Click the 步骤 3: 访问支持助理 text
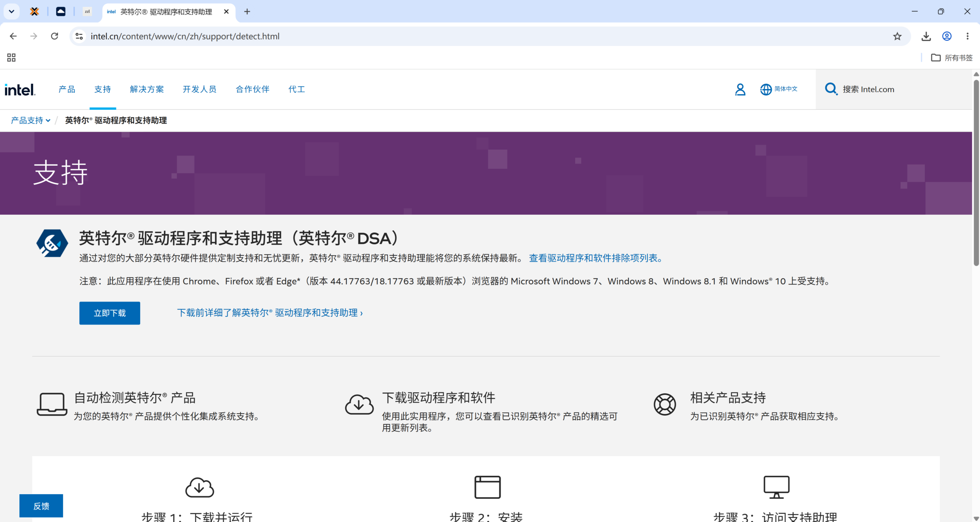The image size is (980, 522). pos(775,517)
